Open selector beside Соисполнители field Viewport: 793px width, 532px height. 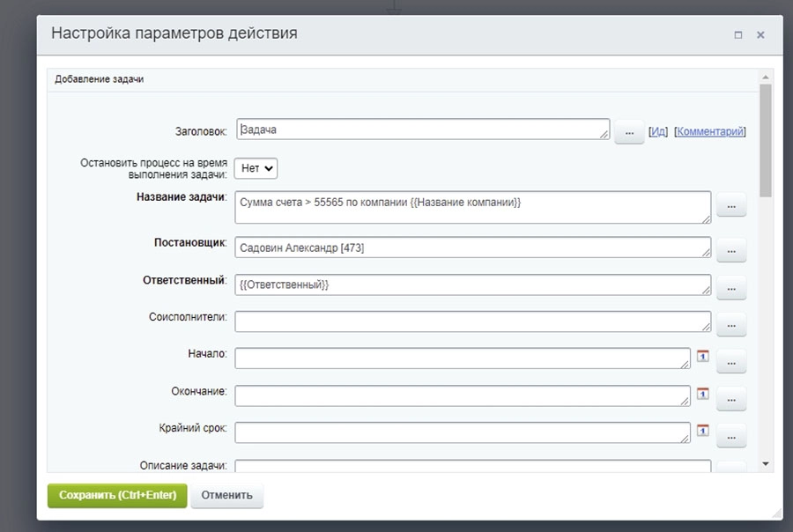(x=731, y=324)
